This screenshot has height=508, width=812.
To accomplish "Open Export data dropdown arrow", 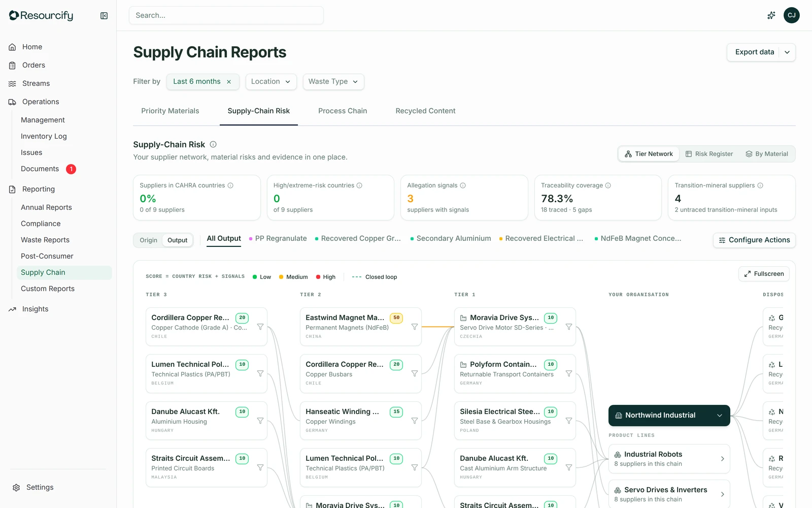I will 787,52.
